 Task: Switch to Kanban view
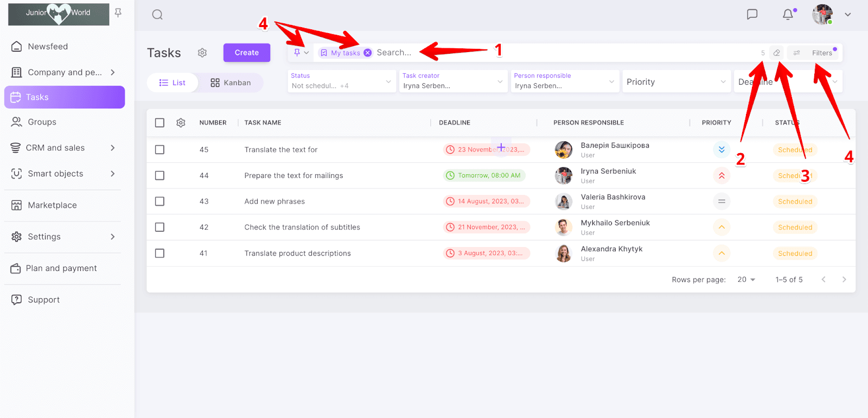[x=231, y=83]
